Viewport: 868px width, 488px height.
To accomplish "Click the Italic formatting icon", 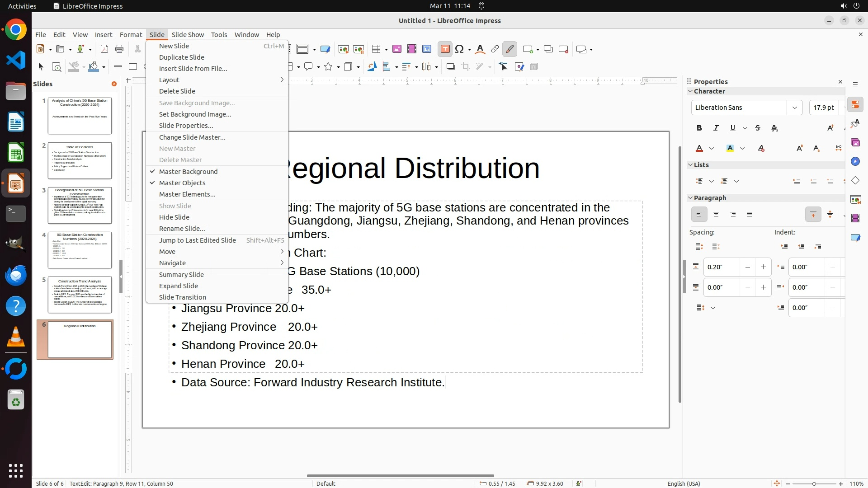I will [x=716, y=128].
